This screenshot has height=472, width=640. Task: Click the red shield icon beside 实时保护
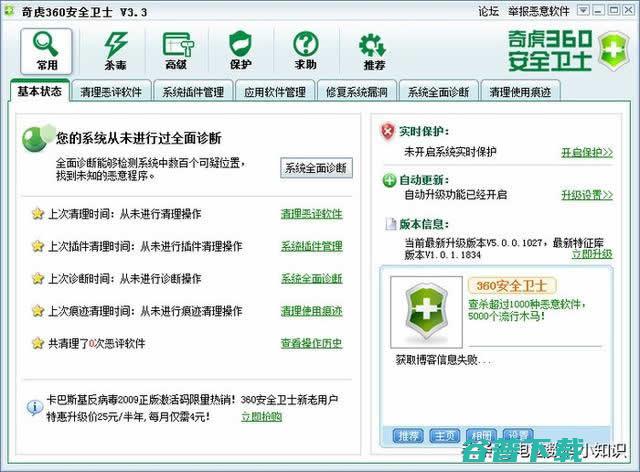point(388,131)
